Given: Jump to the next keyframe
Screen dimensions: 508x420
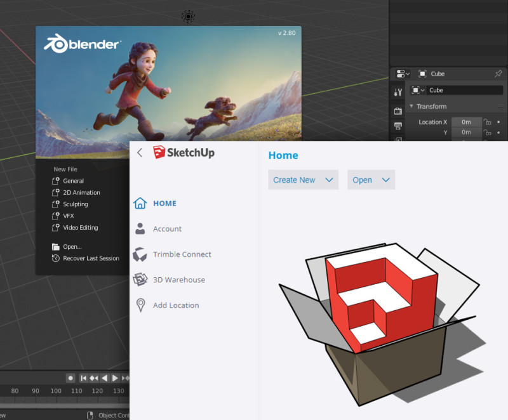Looking at the screenshot, I should click(x=125, y=378).
